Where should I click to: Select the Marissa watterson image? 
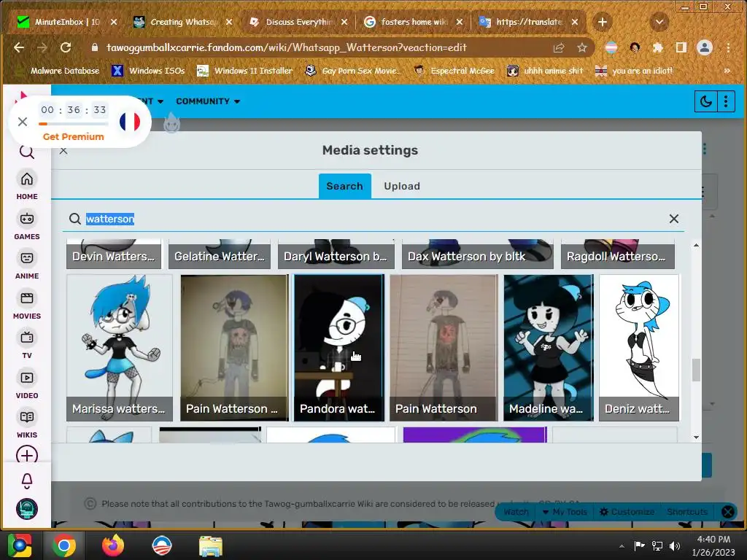click(x=120, y=348)
